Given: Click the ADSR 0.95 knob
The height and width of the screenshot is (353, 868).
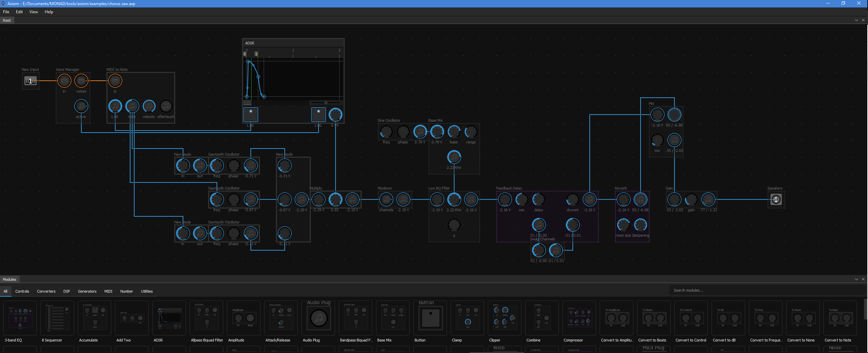Looking at the screenshot, I should tap(335, 115).
